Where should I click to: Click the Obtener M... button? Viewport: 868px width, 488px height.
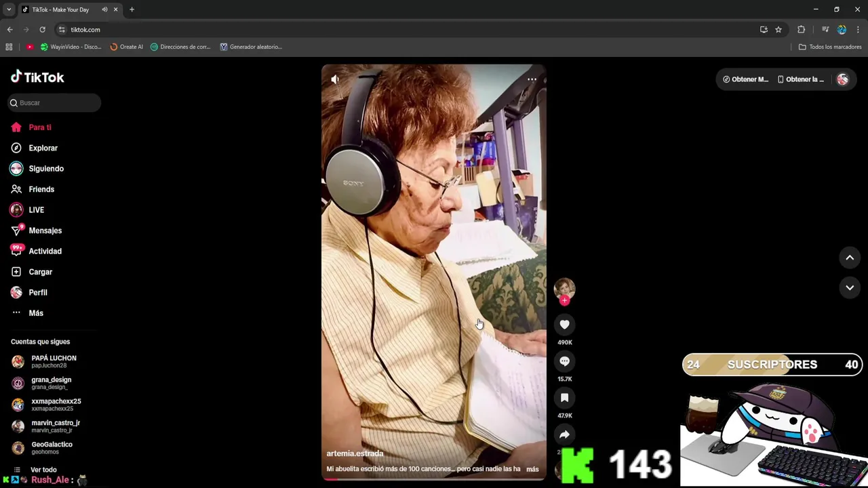(745, 79)
